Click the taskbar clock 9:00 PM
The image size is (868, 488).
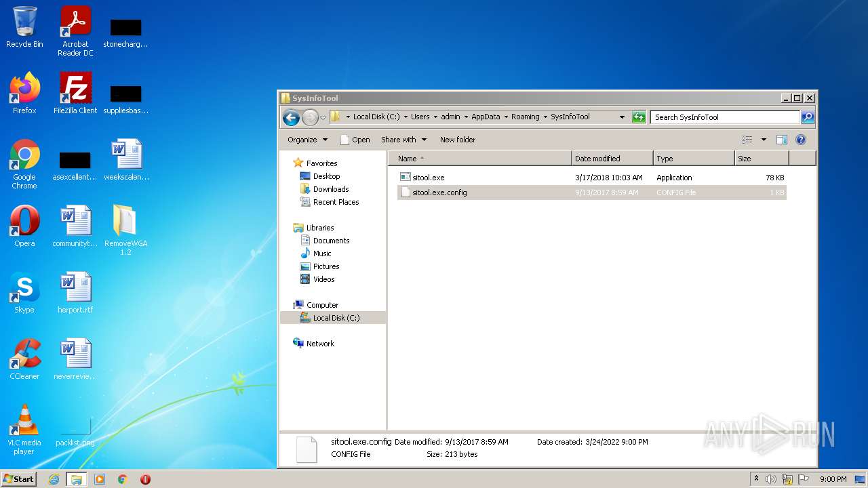(833, 479)
